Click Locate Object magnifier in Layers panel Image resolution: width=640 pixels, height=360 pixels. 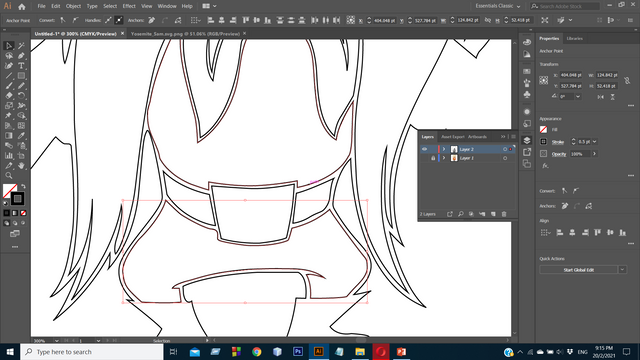(460, 214)
